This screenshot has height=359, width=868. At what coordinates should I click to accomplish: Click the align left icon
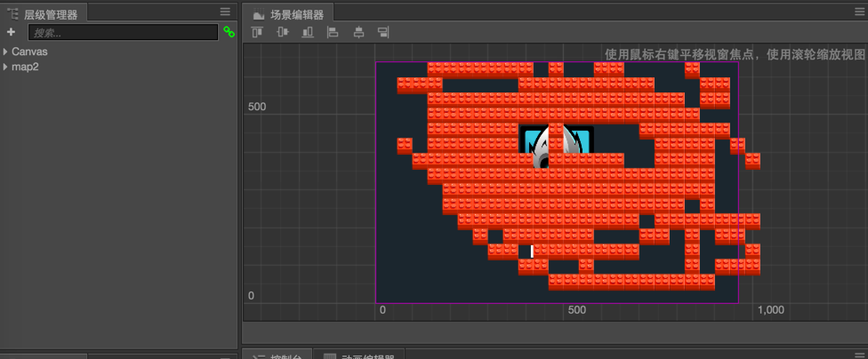333,33
